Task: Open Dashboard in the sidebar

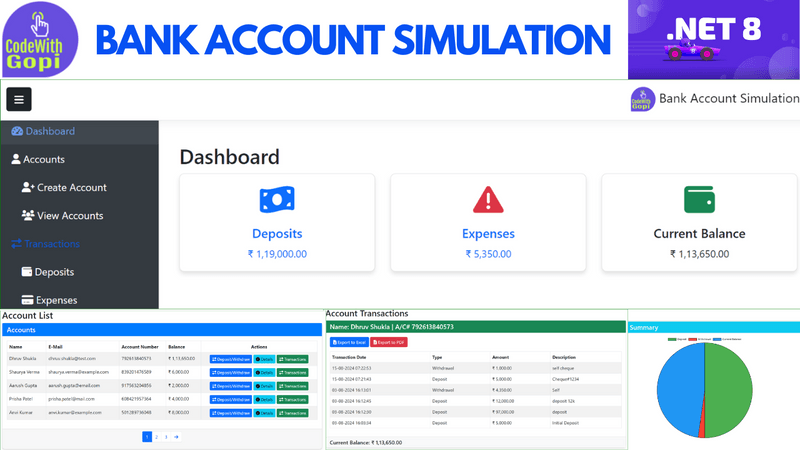Action: point(49,131)
